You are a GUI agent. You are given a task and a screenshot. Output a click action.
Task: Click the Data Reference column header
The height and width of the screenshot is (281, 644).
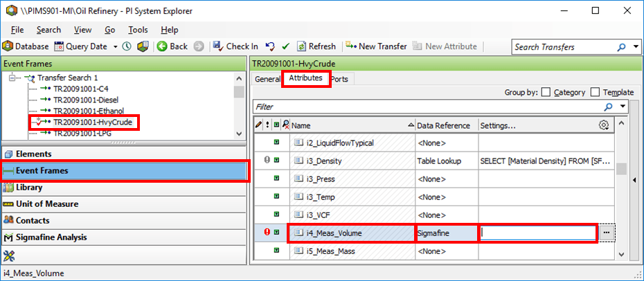click(x=447, y=125)
